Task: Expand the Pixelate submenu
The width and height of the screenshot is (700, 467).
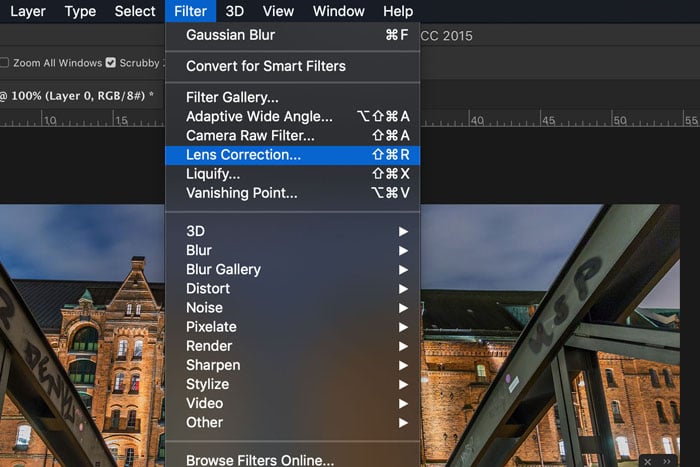Action: 292,327
